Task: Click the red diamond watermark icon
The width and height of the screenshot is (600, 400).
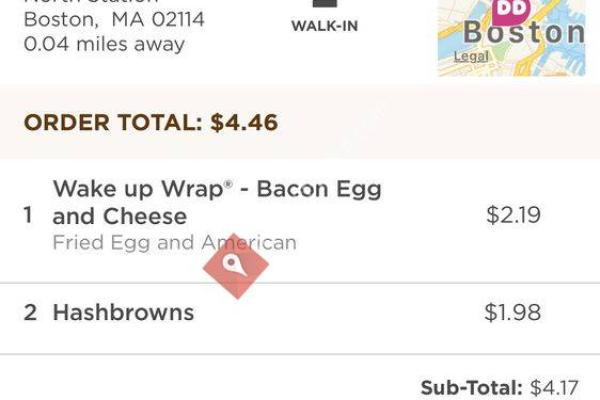Action: tap(236, 266)
